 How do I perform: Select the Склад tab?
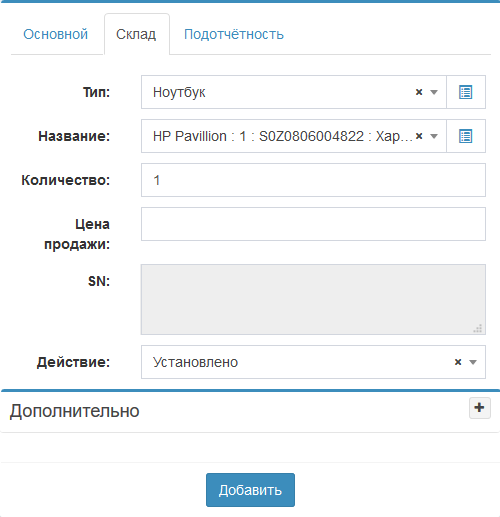pos(136,34)
